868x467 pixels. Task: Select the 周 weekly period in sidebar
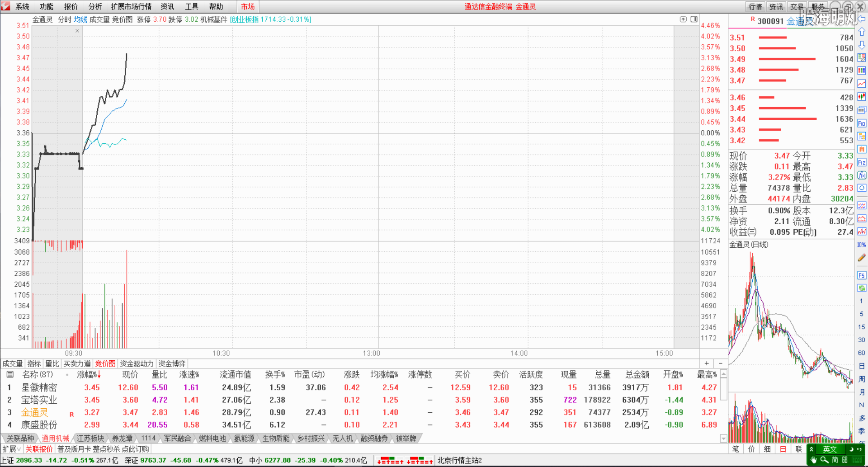click(x=862, y=379)
